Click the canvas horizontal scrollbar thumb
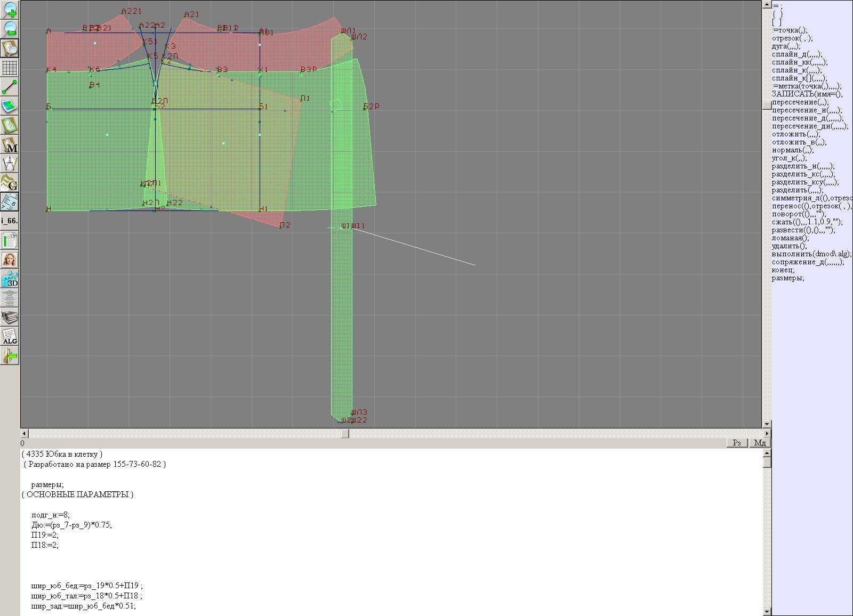The width and height of the screenshot is (853, 616). tap(345, 434)
